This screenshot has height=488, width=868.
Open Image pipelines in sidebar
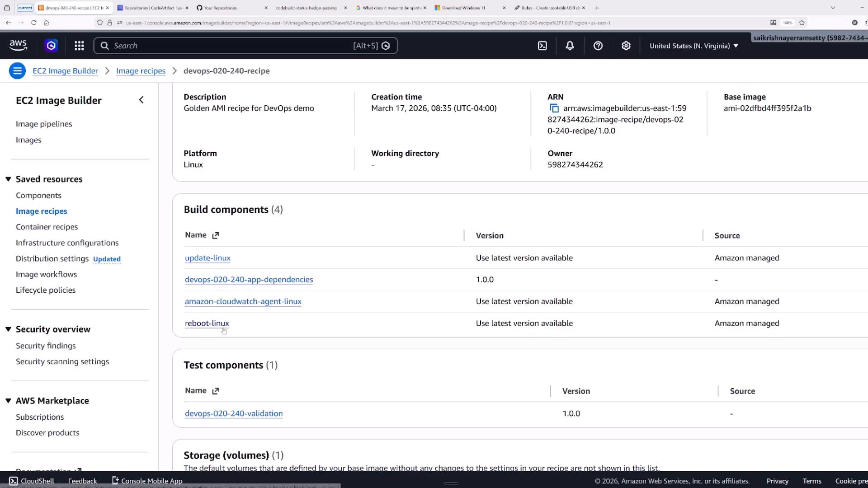(44, 124)
